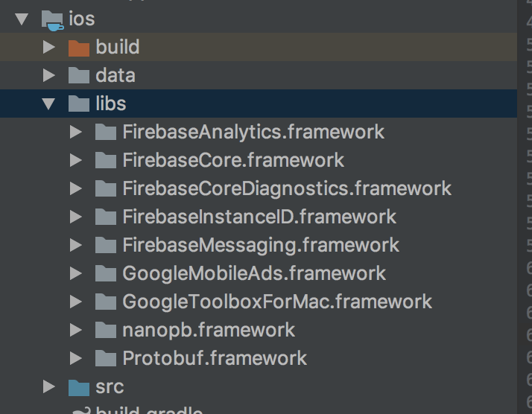This screenshot has width=532, height=414.
Task: Select GoogleToolboxForMac.framework item
Action: (x=276, y=302)
